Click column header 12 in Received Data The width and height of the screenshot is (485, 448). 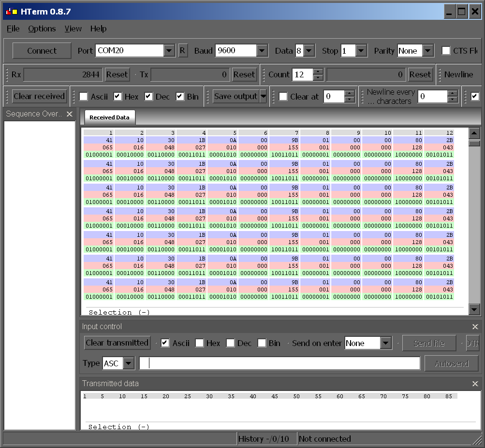[438, 132]
